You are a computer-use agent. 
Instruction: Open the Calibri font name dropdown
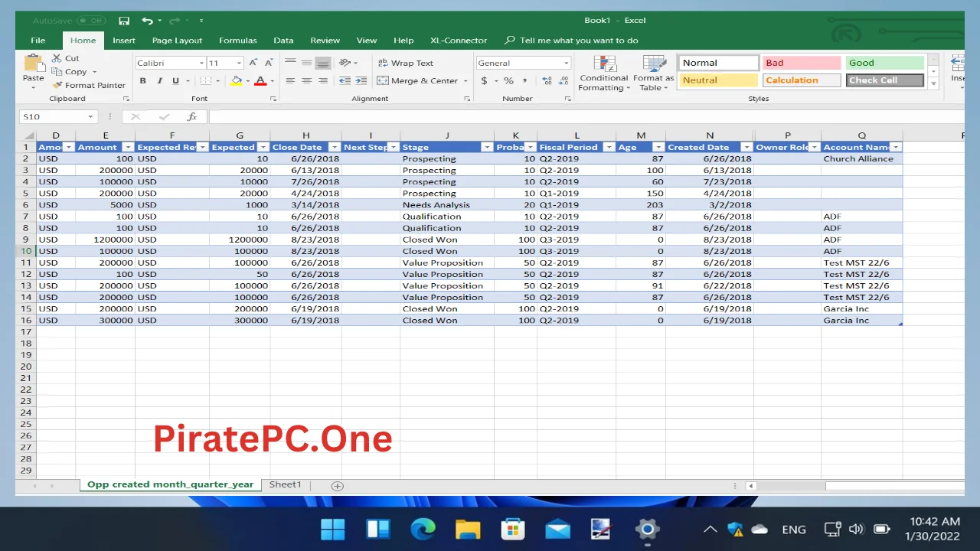(x=201, y=64)
